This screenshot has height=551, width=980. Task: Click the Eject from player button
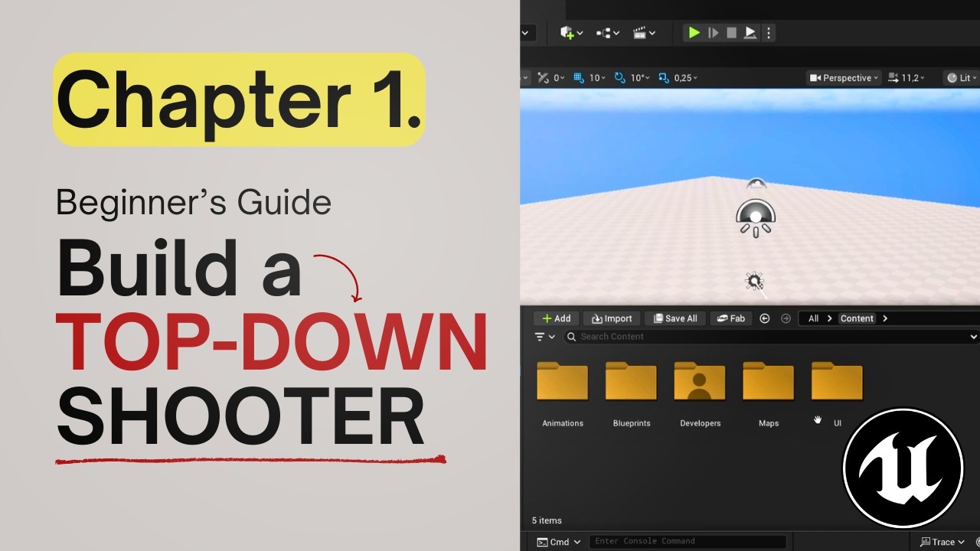click(x=750, y=33)
